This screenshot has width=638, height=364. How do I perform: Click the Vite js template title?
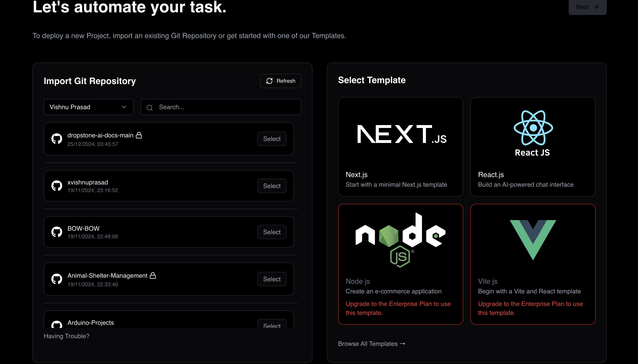click(x=488, y=281)
